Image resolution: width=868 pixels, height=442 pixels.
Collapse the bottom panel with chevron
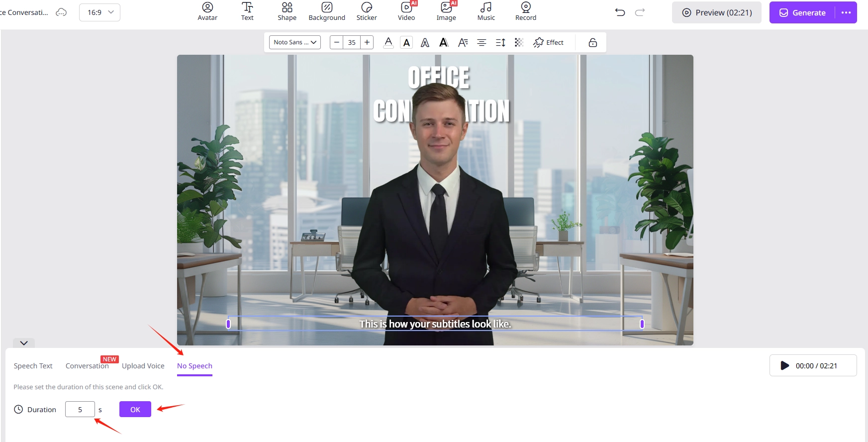point(24,343)
